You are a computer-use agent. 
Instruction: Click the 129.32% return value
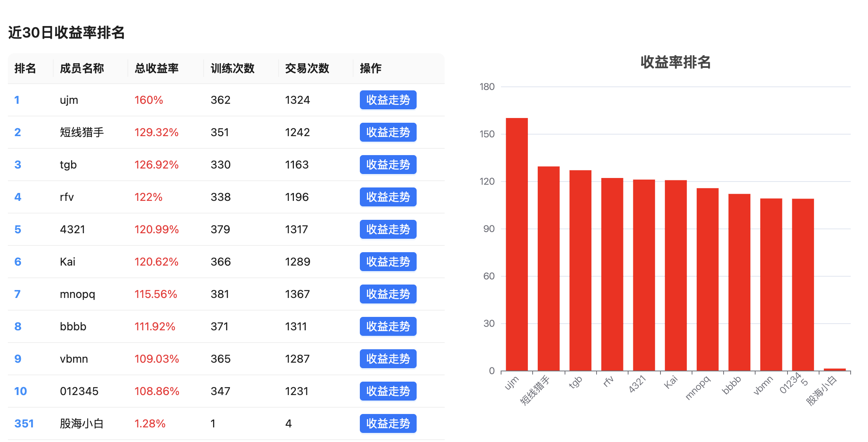pos(156,132)
